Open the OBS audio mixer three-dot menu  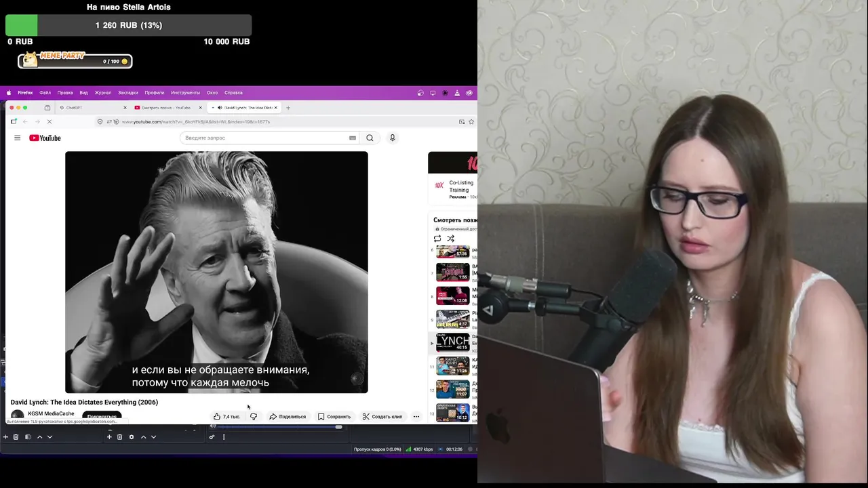tap(224, 437)
